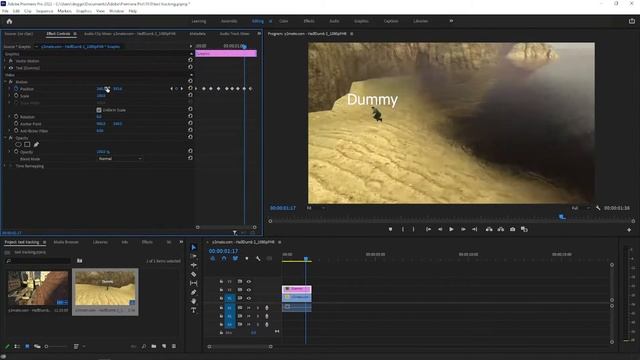640x360 pixels.
Task: Select the Ripple Edit tool
Action: pyautogui.click(x=193, y=265)
